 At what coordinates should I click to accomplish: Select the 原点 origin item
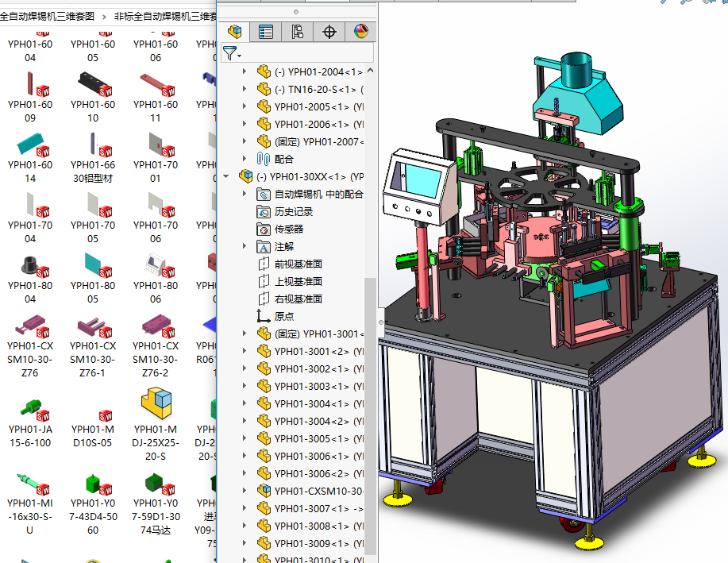(x=283, y=317)
